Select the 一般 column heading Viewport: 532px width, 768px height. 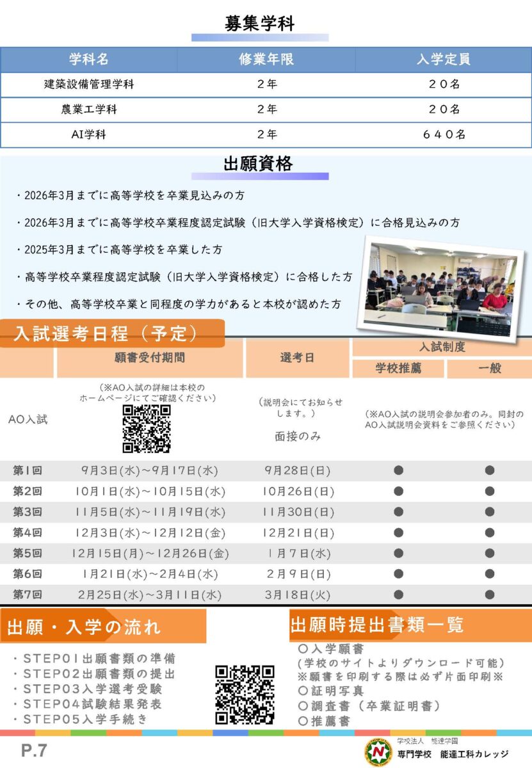[x=489, y=369]
